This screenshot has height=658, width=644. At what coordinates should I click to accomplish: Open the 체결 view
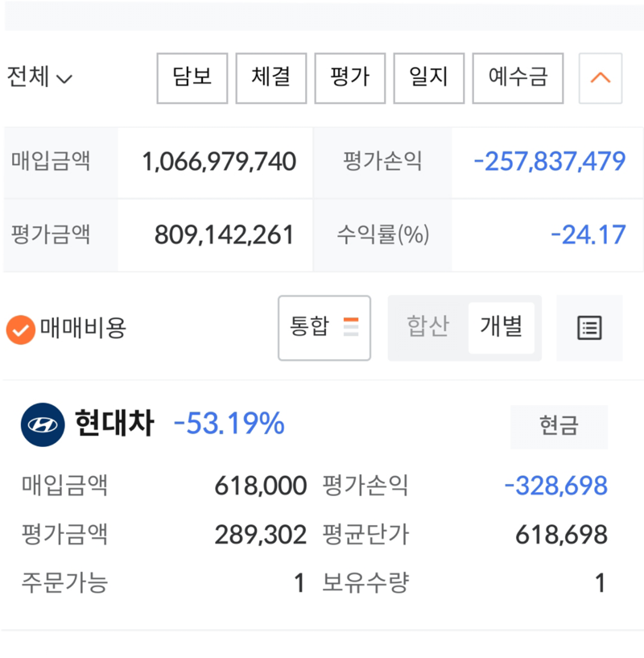[271, 78]
